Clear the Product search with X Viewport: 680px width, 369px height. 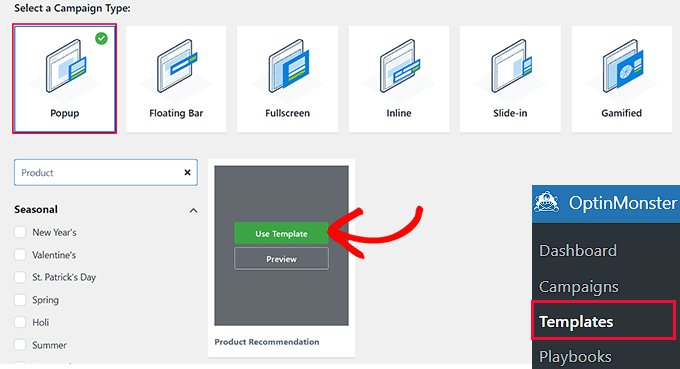click(x=187, y=173)
